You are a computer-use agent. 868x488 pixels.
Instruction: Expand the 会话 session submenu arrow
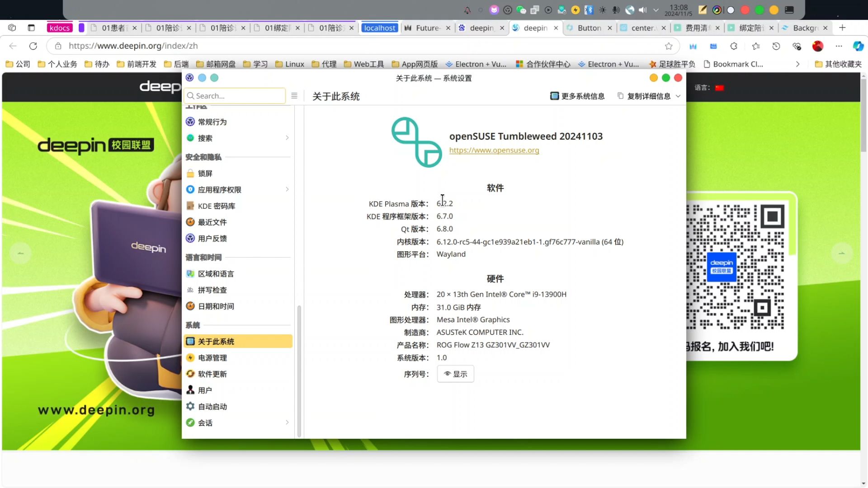(x=287, y=422)
